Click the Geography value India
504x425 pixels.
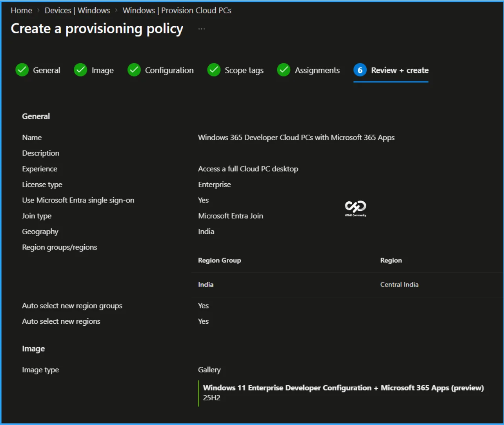[206, 232]
